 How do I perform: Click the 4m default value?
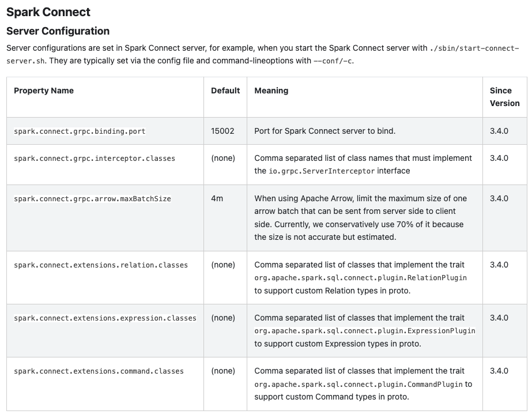click(x=217, y=198)
